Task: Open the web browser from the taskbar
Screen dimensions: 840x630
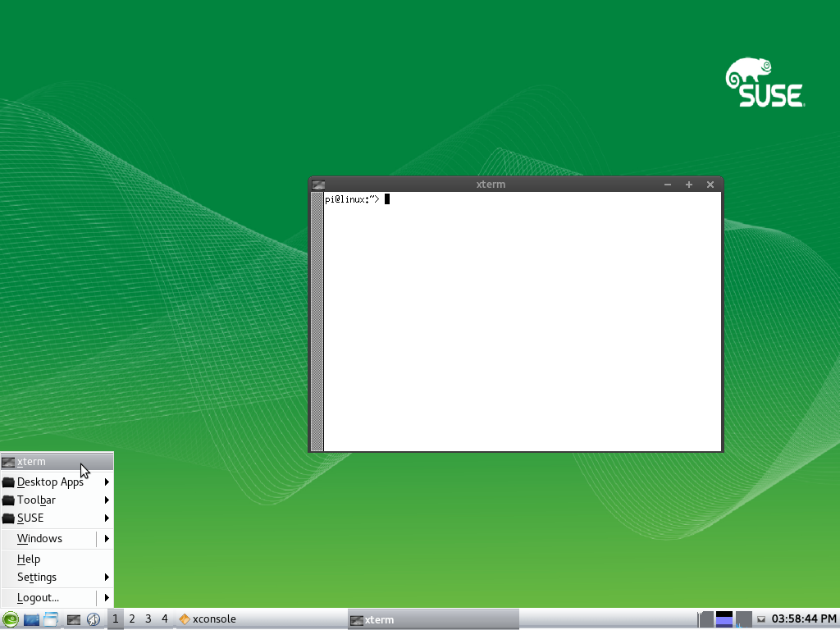Action: pos(94,619)
